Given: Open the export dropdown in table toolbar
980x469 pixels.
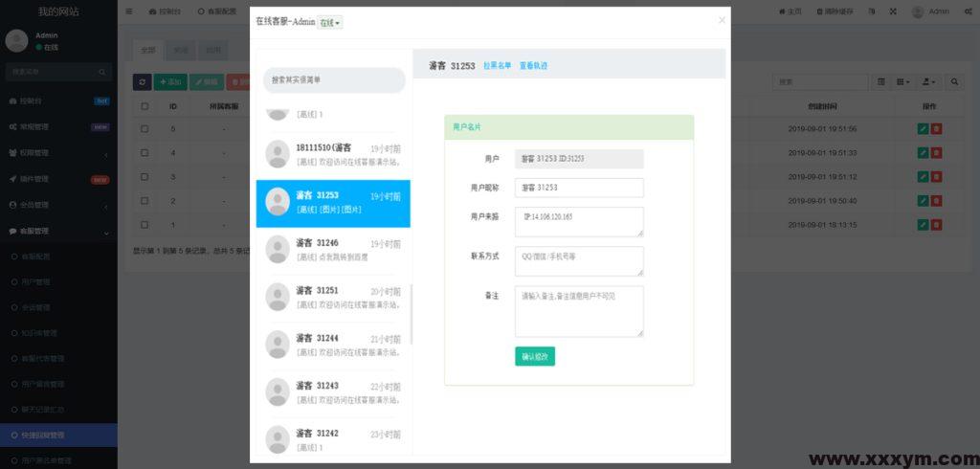Looking at the screenshot, I should point(929,83).
